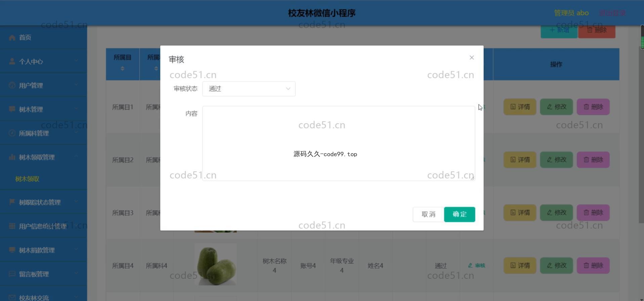Image resolution: width=644 pixels, height=301 pixels.
Task: Expand 用户信息统计管理 menu
Action: (x=43, y=226)
